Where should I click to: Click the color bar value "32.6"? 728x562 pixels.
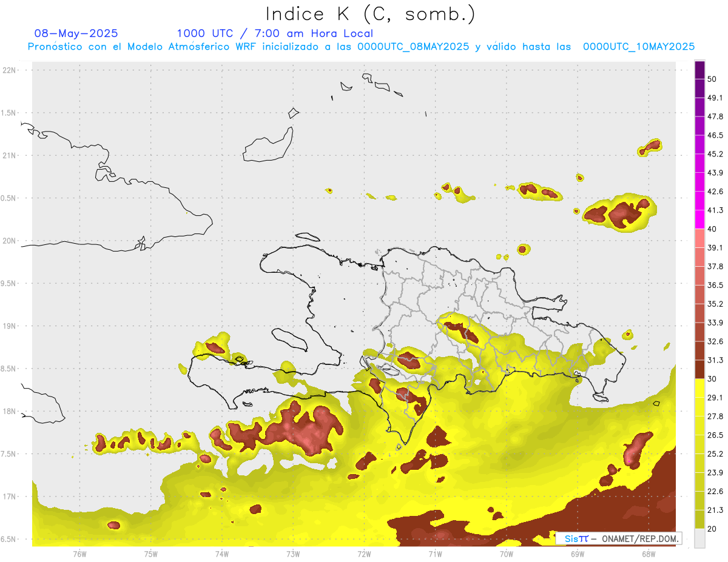point(715,341)
